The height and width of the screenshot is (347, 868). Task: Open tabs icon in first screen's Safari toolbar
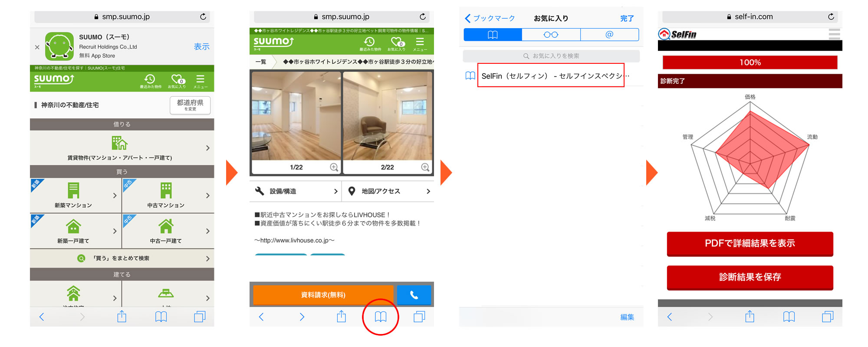coord(200,317)
